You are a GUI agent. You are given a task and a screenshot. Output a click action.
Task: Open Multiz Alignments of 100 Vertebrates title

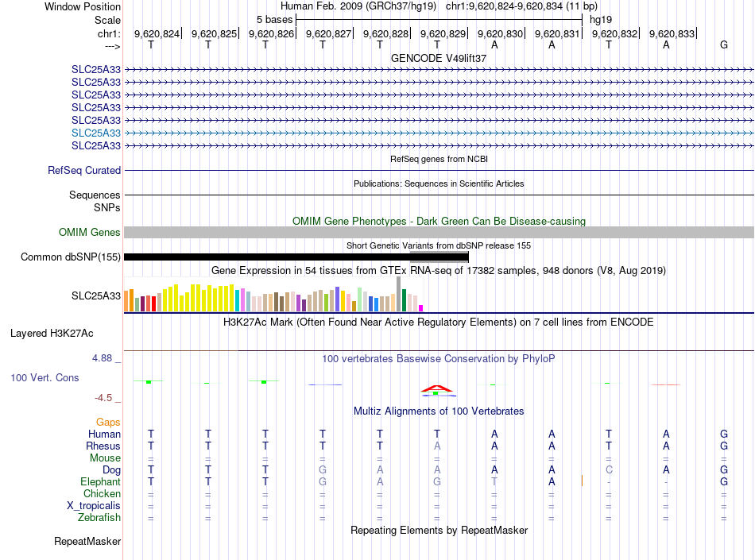point(439,411)
